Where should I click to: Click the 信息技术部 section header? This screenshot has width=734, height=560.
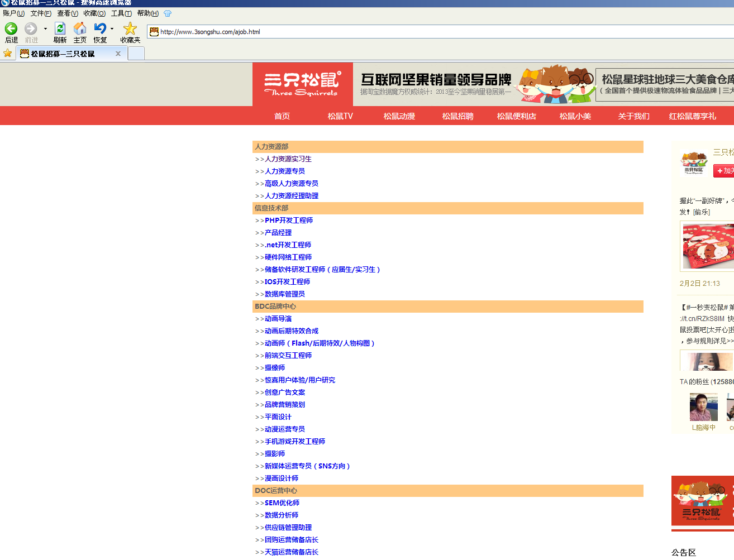pos(448,208)
